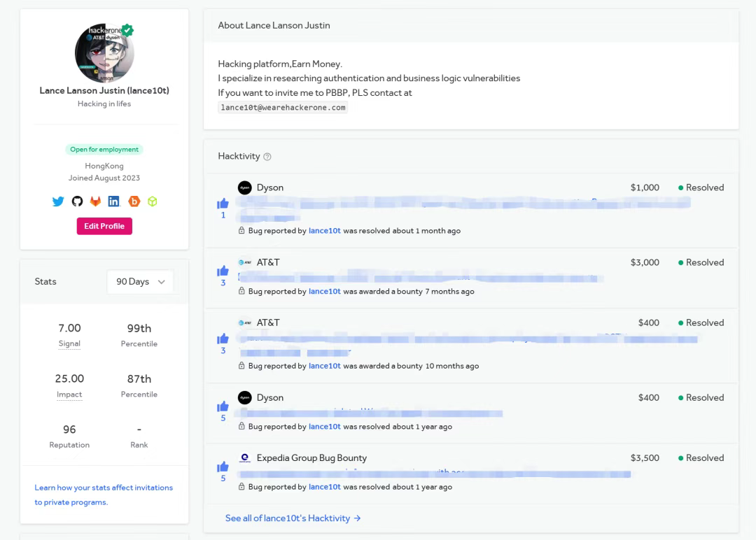Click lance10t link in $400 AT&T report
This screenshot has width=756, height=540.
pos(324,366)
